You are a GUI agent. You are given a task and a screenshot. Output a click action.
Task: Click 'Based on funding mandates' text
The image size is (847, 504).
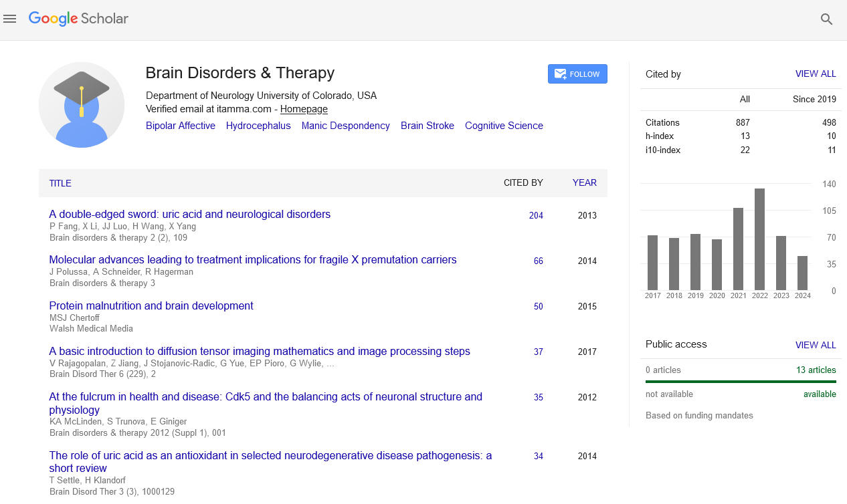pos(699,415)
